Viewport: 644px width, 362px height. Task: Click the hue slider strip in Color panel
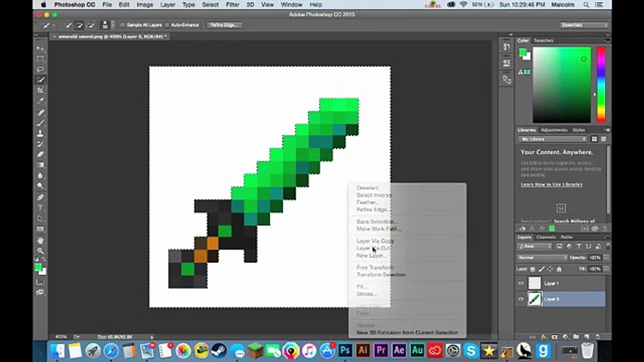pos(601,84)
